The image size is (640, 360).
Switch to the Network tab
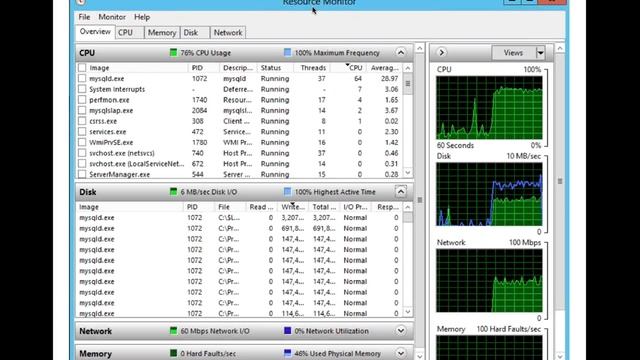(228, 33)
